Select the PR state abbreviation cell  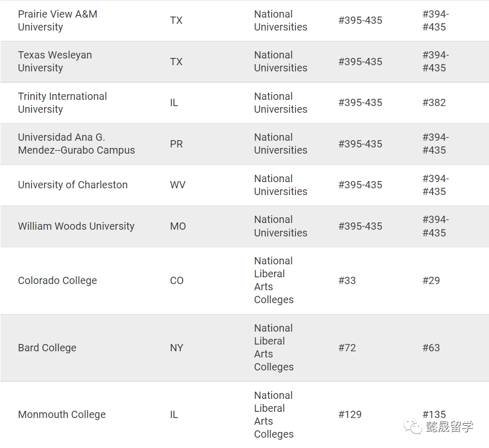point(176,144)
